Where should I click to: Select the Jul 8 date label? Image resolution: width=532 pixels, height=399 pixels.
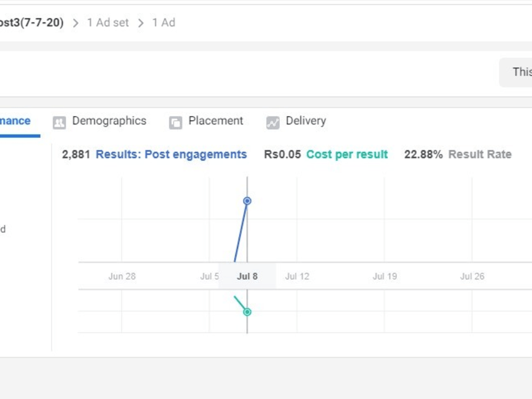click(247, 276)
